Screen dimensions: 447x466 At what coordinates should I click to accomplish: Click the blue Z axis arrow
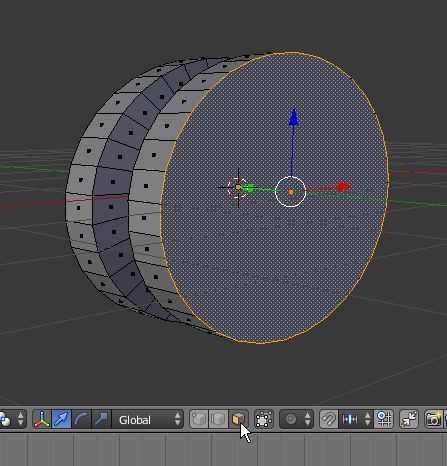294,117
